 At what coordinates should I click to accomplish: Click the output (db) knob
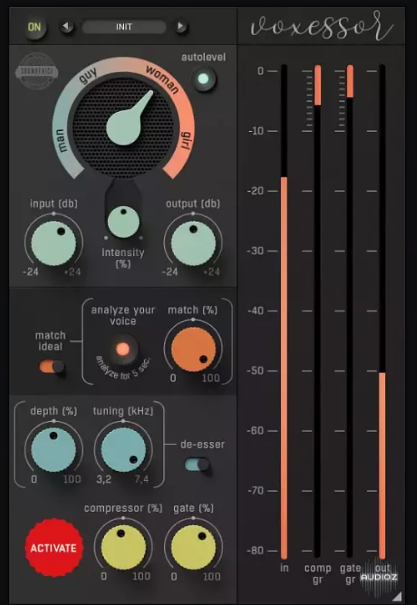click(x=193, y=243)
